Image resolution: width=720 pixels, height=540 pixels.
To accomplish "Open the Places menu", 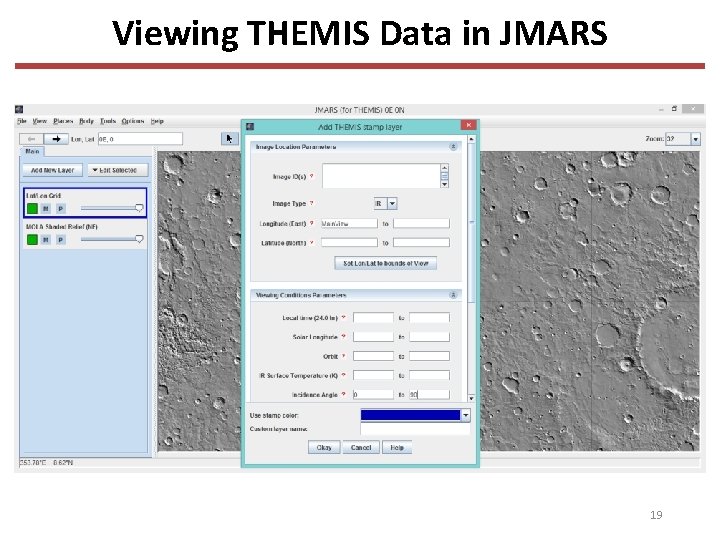I will (x=63, y=121).
